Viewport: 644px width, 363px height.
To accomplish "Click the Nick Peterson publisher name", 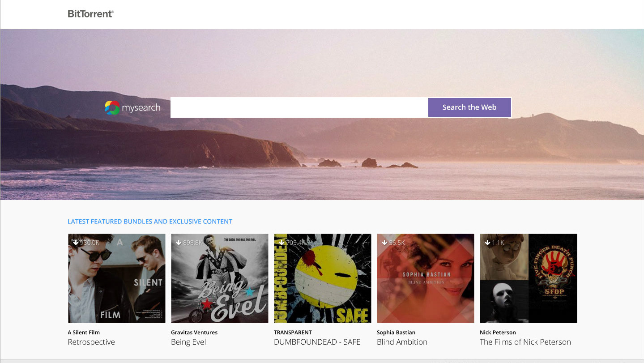I will coord(498,333).
